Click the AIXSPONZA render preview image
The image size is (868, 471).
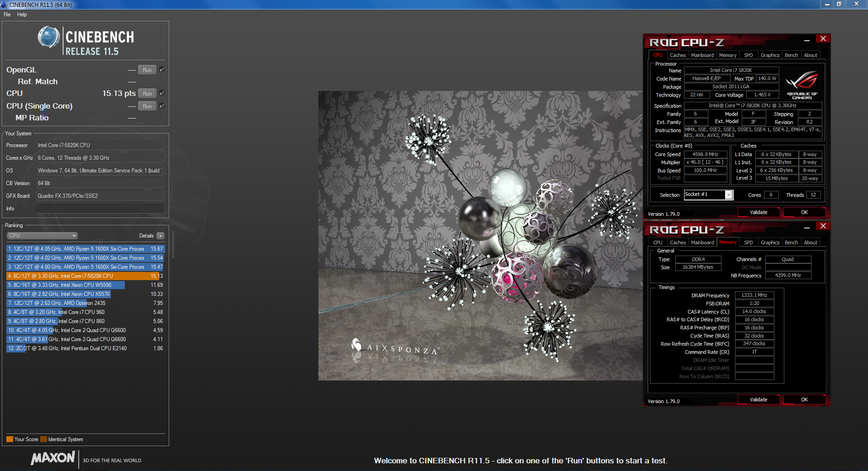coord(480,236)
